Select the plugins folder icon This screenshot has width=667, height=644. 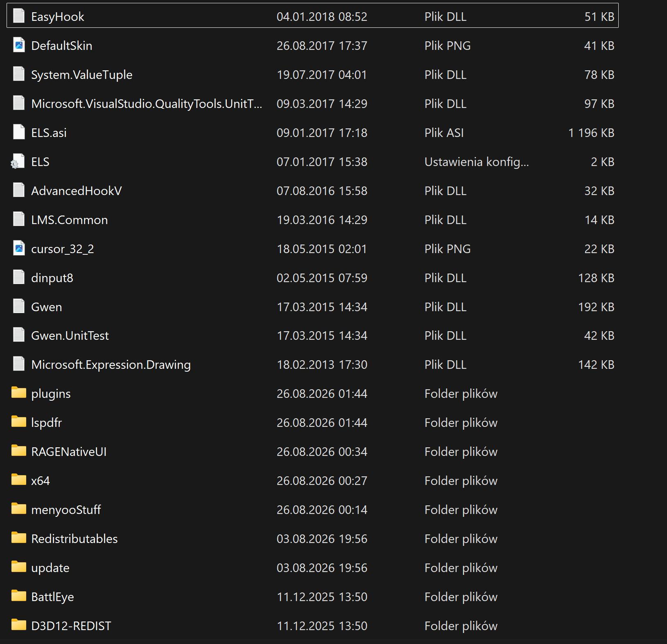coord(19,393)
